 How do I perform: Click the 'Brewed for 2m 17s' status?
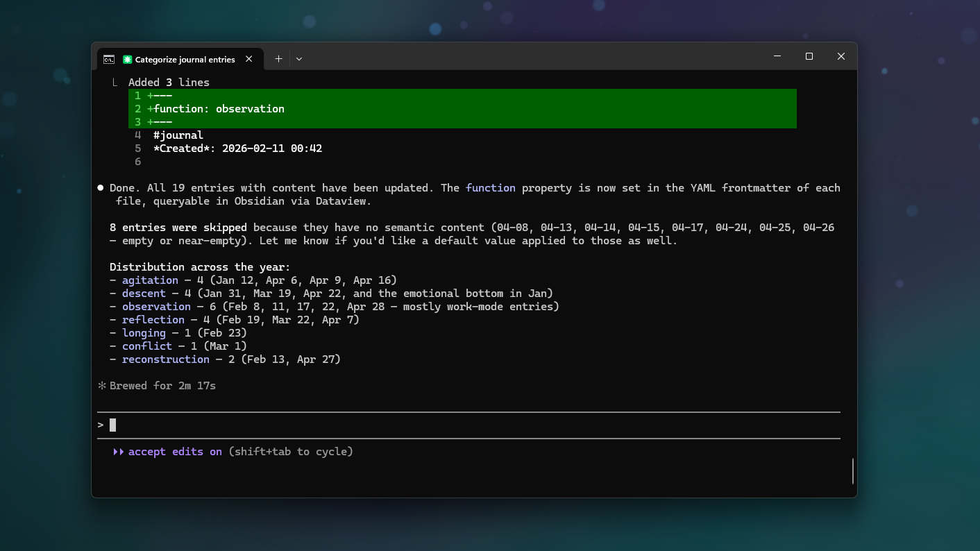click(x=162, y=386)
